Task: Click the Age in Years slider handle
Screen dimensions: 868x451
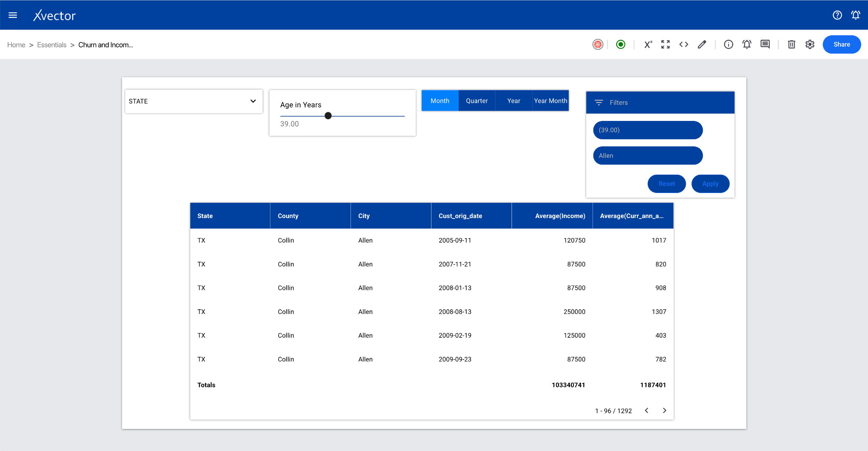Action: 328,116
